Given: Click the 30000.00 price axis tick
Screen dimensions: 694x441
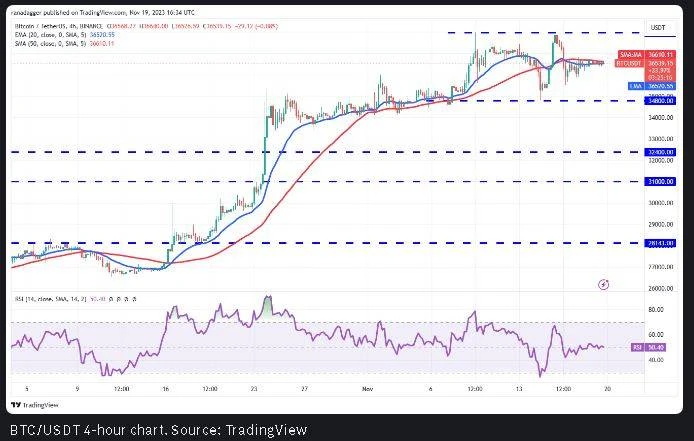Looking at the screenshot, I should coord(660,203).
